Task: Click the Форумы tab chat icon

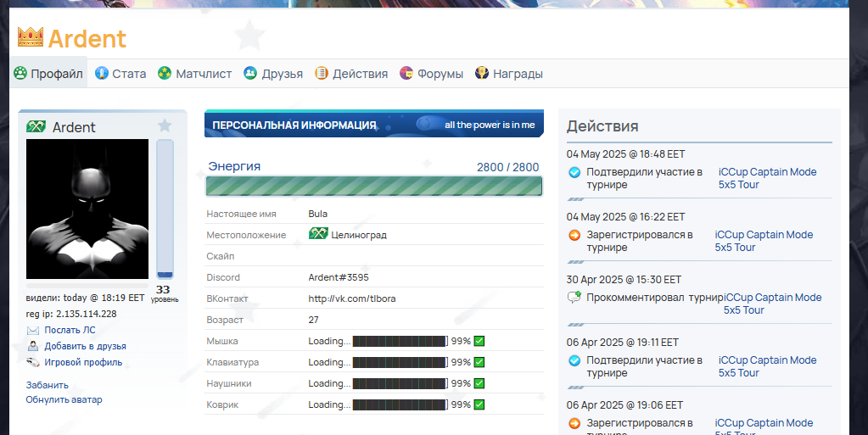Action: [406, 73]
